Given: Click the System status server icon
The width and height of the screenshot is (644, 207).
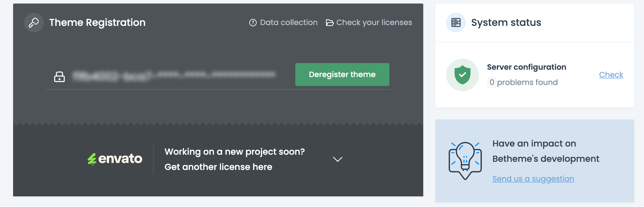Looking at the screenshot, I should [x=456, y=23].
